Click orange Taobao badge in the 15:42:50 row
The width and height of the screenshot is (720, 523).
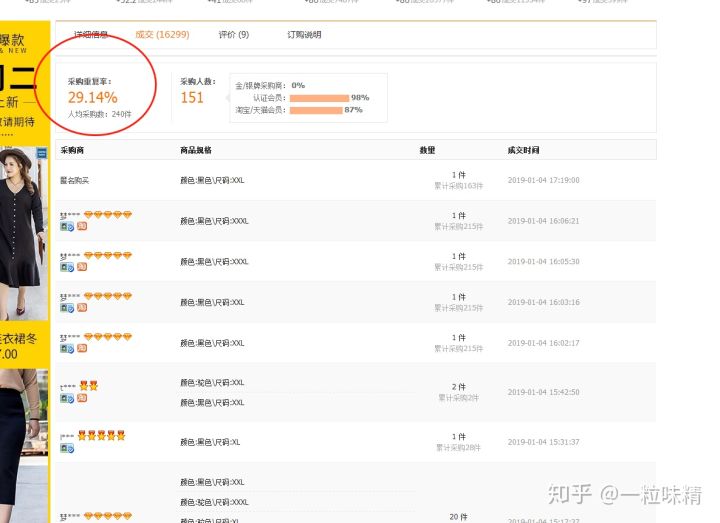click(82, 398)
